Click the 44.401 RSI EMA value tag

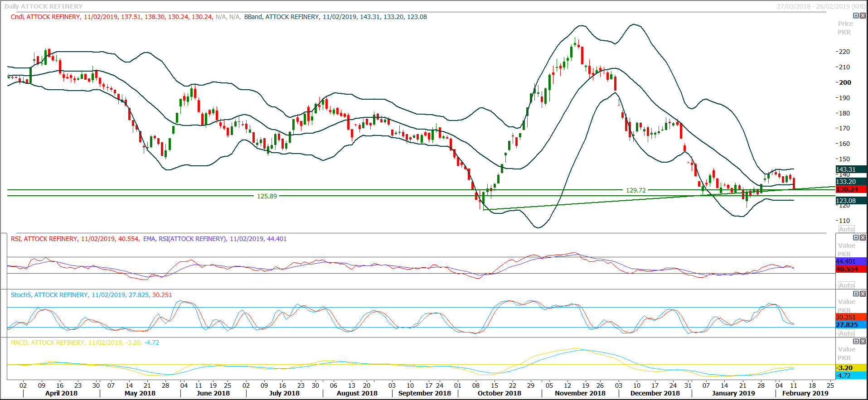(x=851, y=261)
